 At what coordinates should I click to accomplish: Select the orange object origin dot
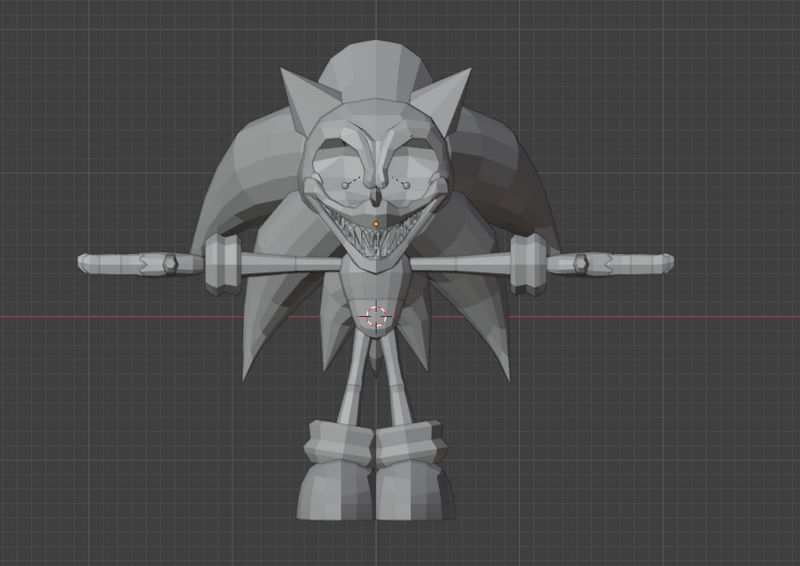pyautogui.click(x=377, y=224)
